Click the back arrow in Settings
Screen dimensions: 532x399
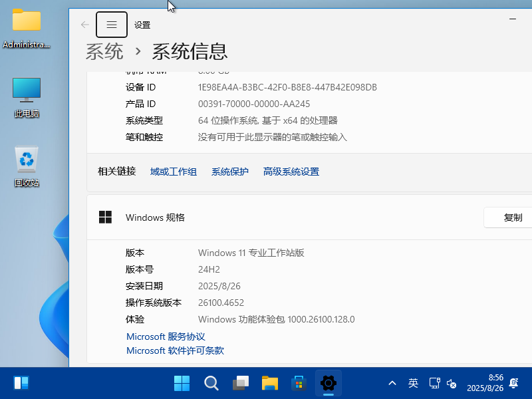[84, 25]
